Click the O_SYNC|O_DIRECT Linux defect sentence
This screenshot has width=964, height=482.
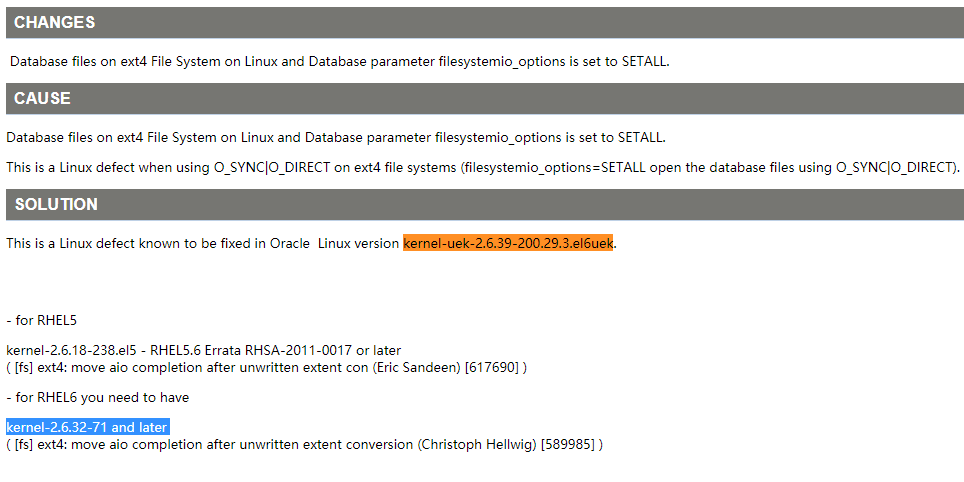pyautogui.click(x=483, y=168)
